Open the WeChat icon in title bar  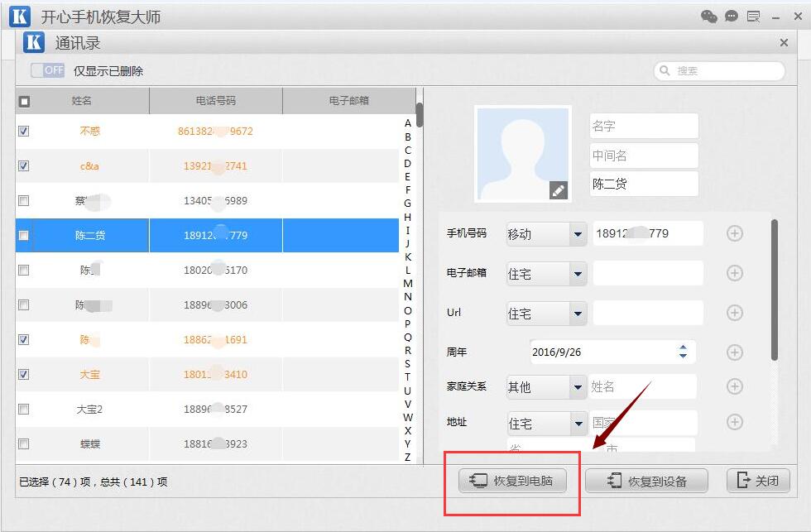pos(708,17)
